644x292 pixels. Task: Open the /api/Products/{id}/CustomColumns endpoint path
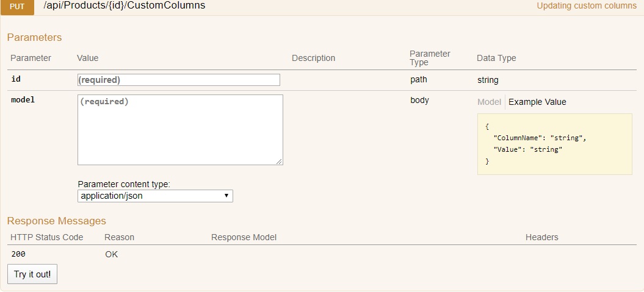pos(125,5)
